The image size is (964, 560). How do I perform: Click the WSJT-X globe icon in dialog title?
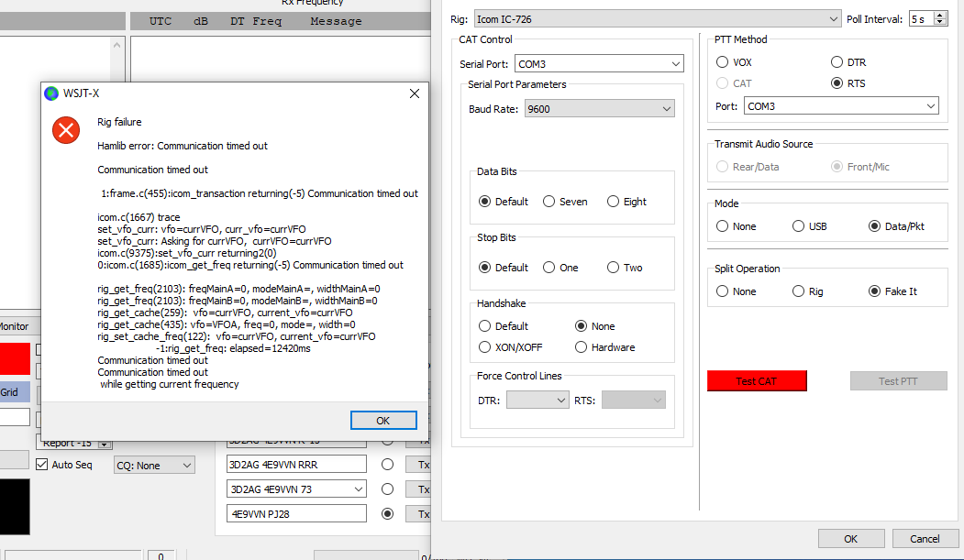pos(51,93)
